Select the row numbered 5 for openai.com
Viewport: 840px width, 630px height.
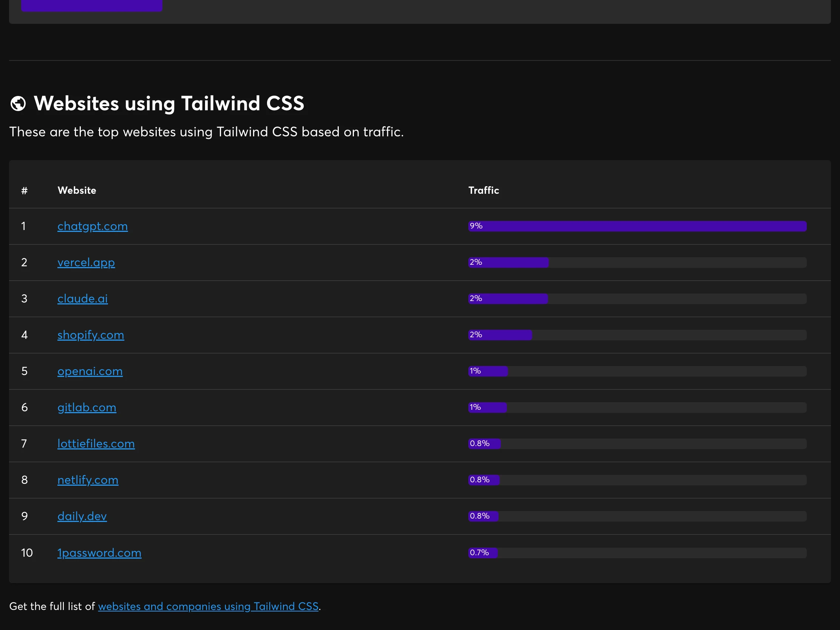[x=25, y=371]
